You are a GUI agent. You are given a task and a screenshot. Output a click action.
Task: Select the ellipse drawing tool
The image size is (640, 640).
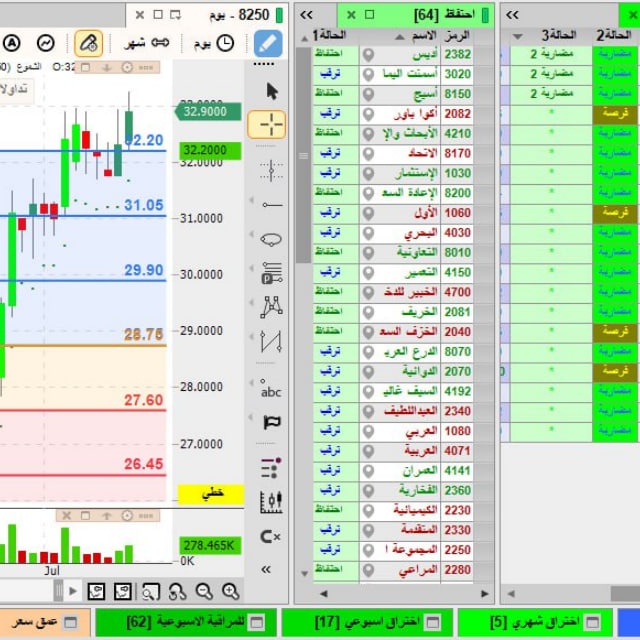[x=271, y=239]
